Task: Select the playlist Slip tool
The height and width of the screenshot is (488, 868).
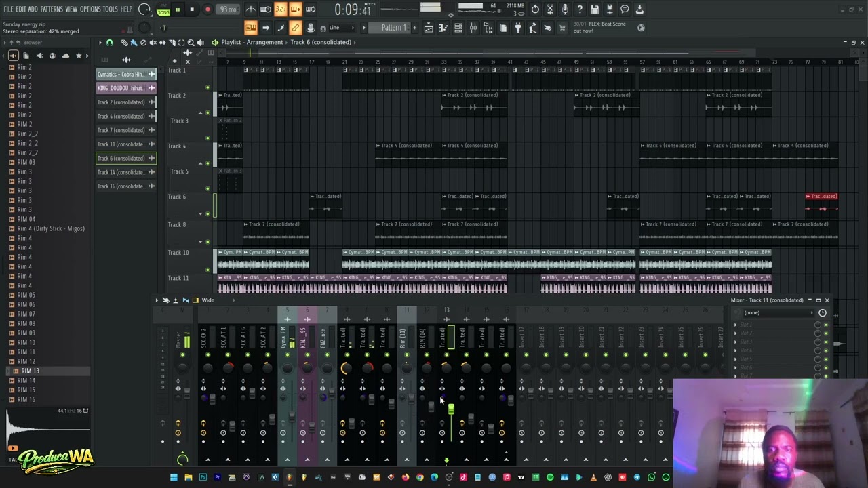Action: 162,42
